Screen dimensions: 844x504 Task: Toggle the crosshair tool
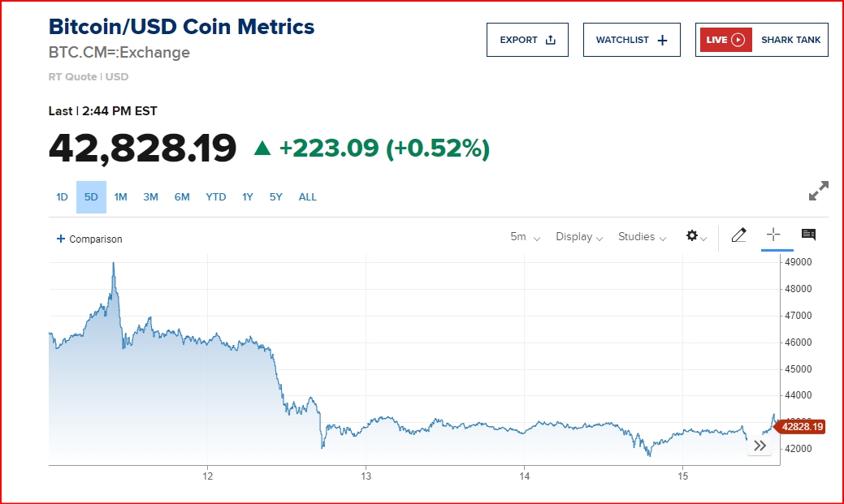[773, 235]
